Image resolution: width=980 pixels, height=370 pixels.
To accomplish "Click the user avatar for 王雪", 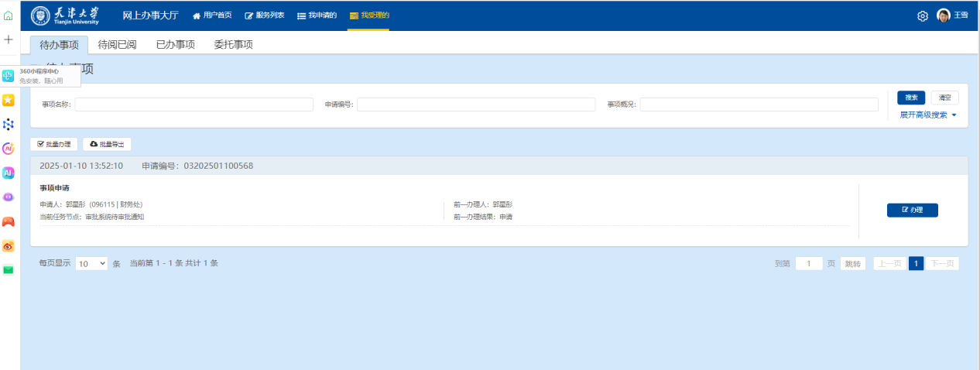I will pyautogui.click(x=943, y=15).
